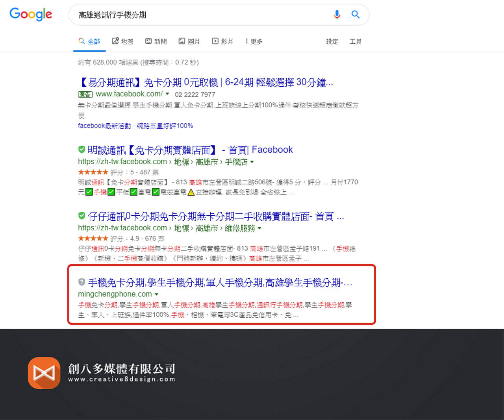Click the map pin icon on 地圖 tab

point(115,41)
